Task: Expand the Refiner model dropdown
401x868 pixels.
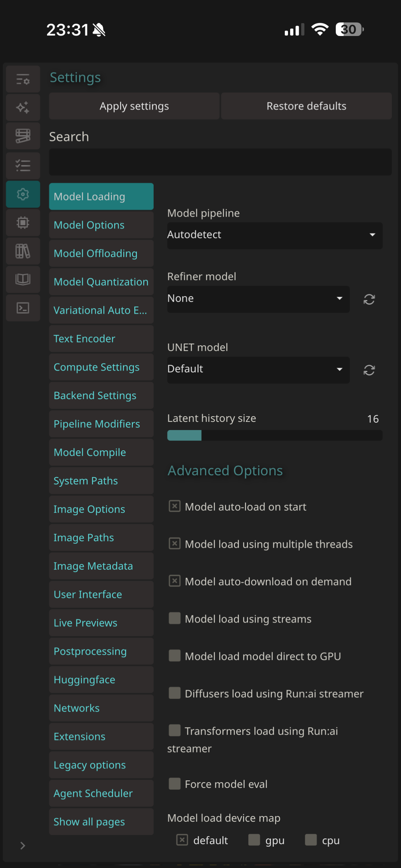Action: click(x=258, y=299)
